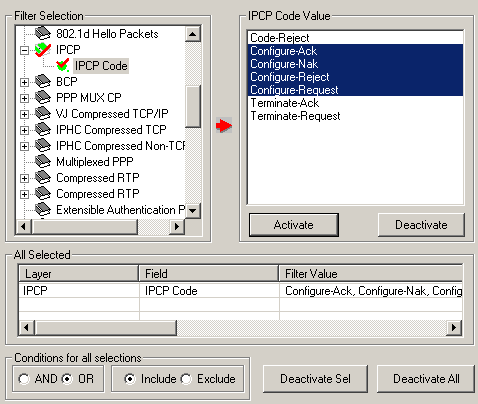Click the red checkmark icon next to IPCP
This screenshot has height=404, width=478.
43,50
